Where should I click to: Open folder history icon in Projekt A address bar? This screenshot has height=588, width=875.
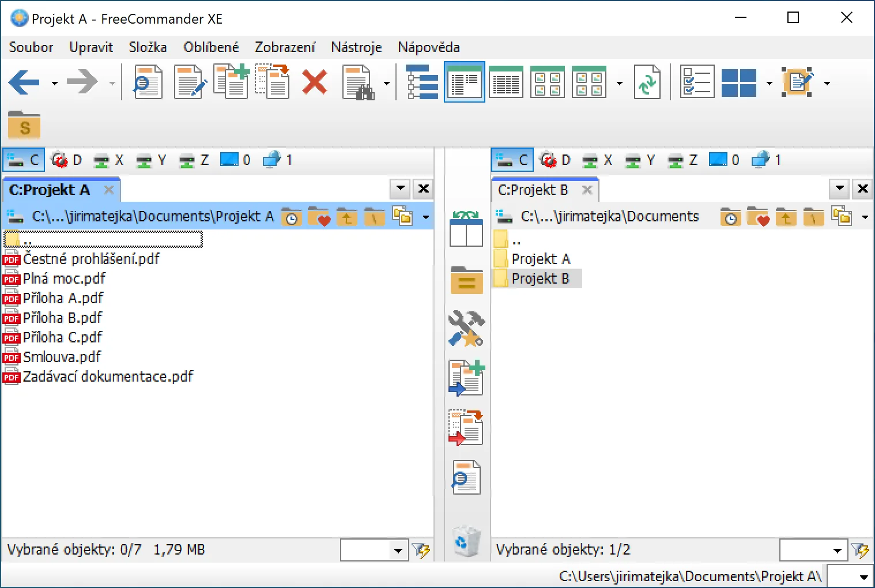point(291,217)
